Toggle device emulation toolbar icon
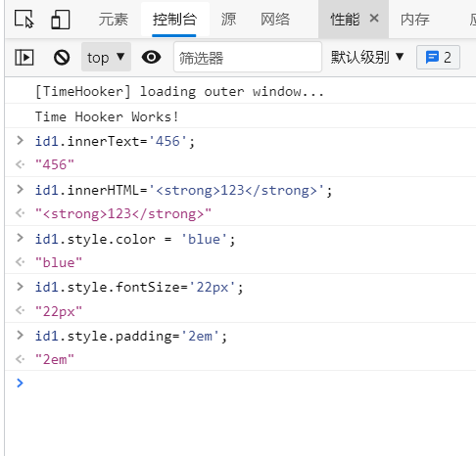 click(61, 20)
